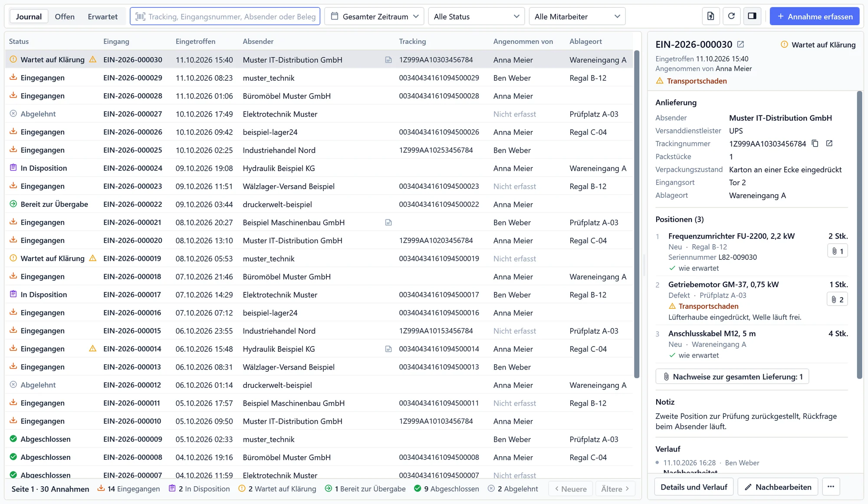868x504 pixels.
Task: Click the barcode scan icon in search field
Action: (140, 16)
